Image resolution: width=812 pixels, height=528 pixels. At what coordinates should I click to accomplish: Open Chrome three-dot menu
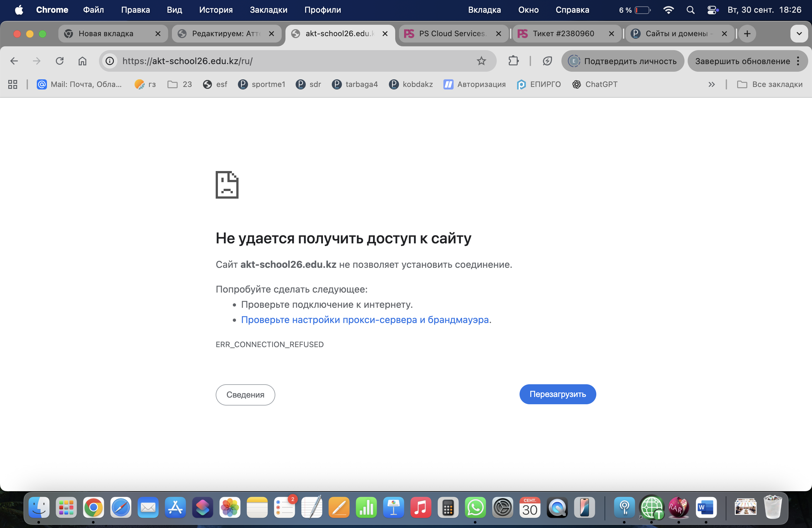coord(798,61)
